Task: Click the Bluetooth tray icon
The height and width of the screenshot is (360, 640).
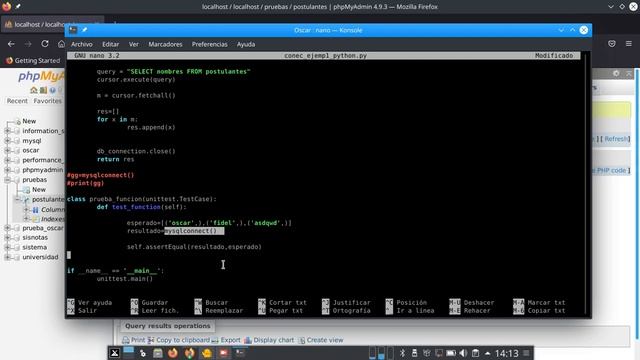Action: coord(402,353)
